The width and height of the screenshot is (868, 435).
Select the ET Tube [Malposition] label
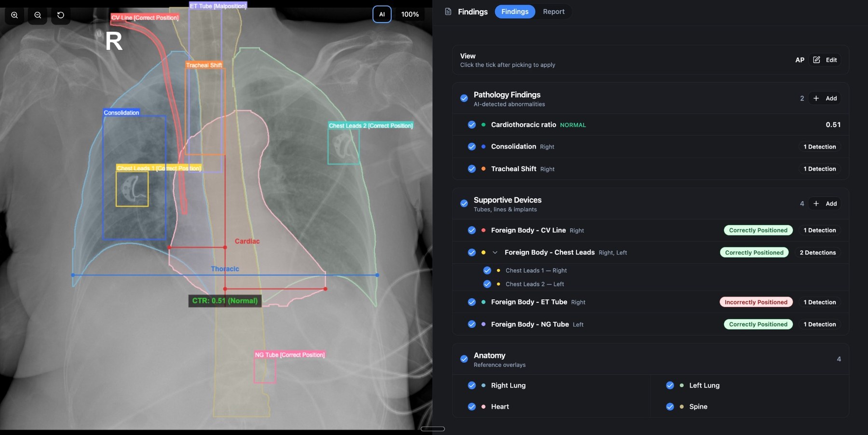coord(218,6)
